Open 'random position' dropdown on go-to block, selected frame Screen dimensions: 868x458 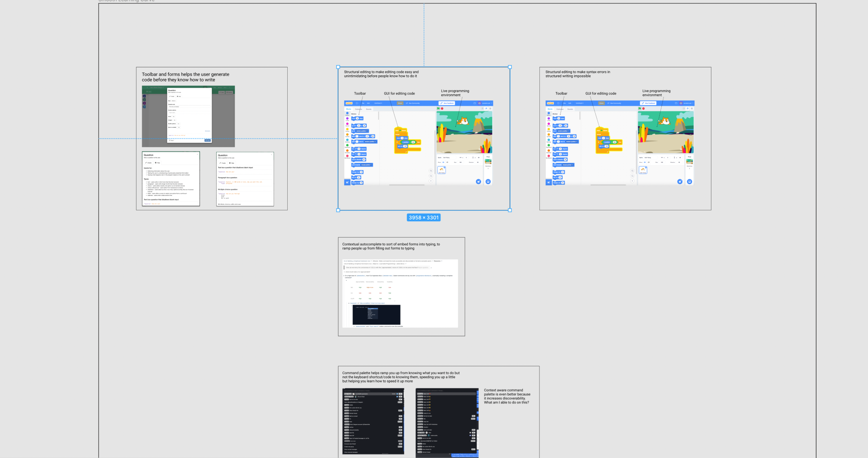click(x=362, y=131)
